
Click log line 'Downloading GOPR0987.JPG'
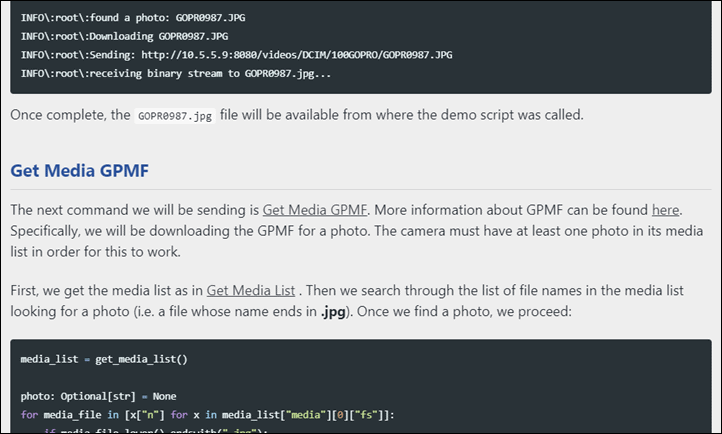point(124,36)
